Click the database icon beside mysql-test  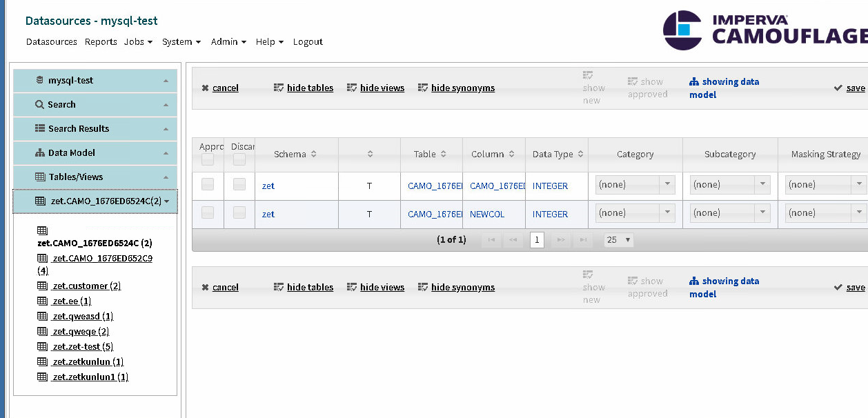click(39, 80)
